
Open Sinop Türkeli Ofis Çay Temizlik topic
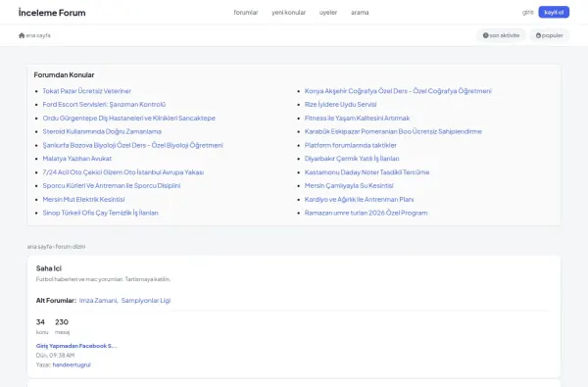point(101,213)
